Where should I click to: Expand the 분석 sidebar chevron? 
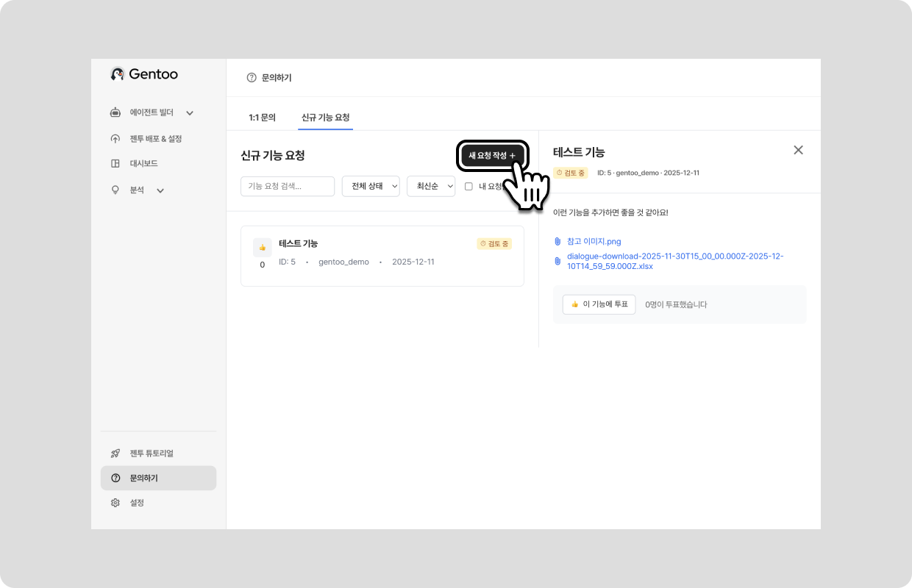(x=160, y=190)
